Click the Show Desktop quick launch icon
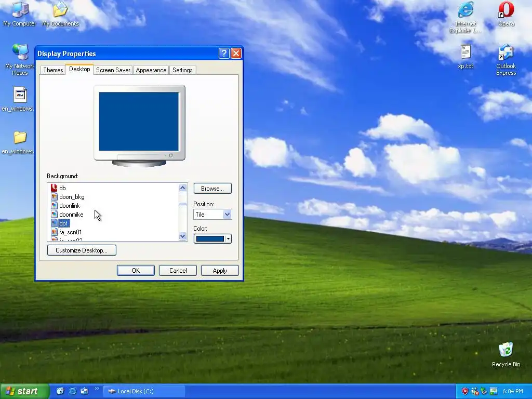The height and width of the screenshot is (399, 532). [84, 391]
